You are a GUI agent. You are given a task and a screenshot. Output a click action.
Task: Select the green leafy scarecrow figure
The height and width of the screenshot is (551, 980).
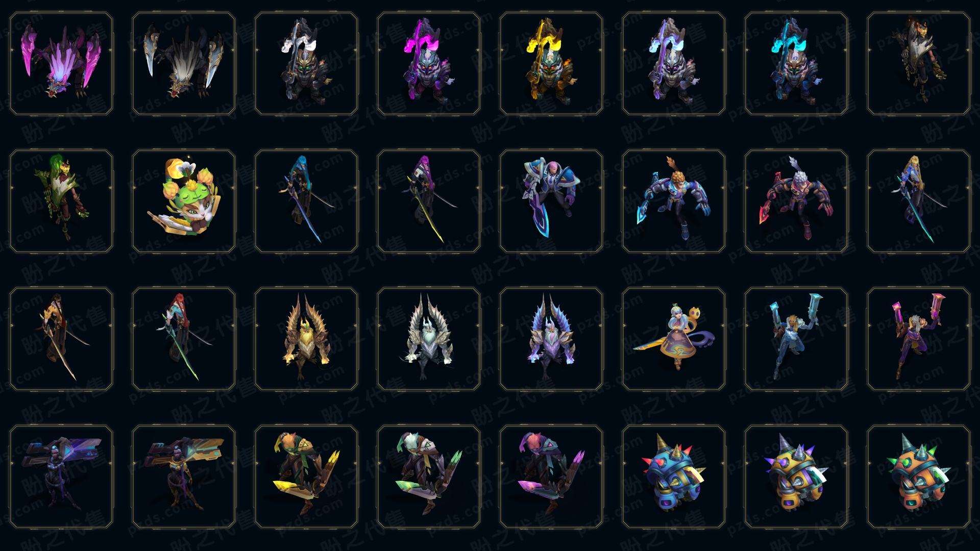(61, 201)
